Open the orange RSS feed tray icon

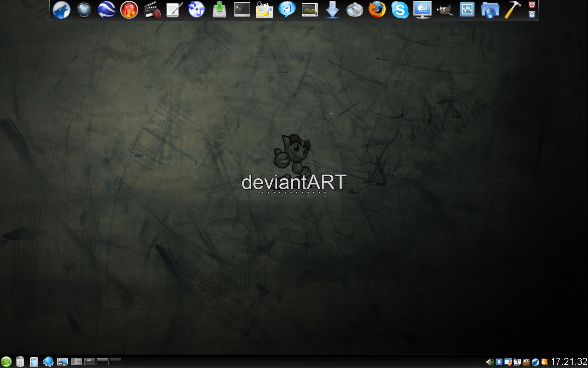point(544,362)
